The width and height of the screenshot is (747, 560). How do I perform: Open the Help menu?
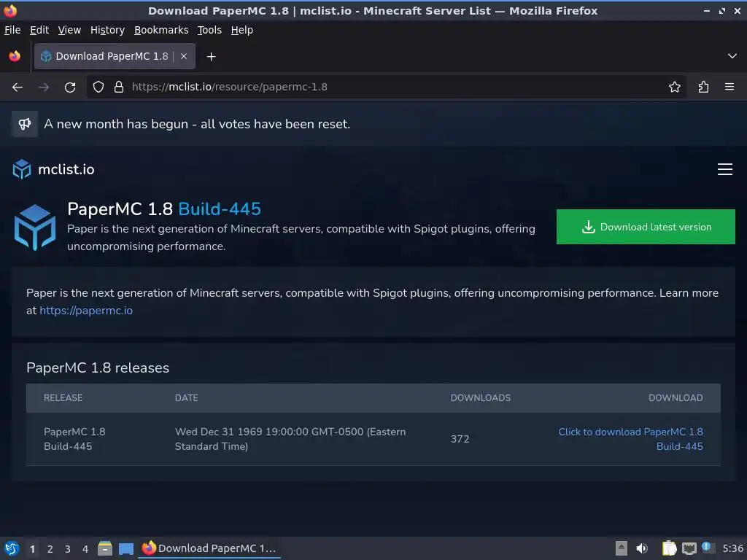242,30
